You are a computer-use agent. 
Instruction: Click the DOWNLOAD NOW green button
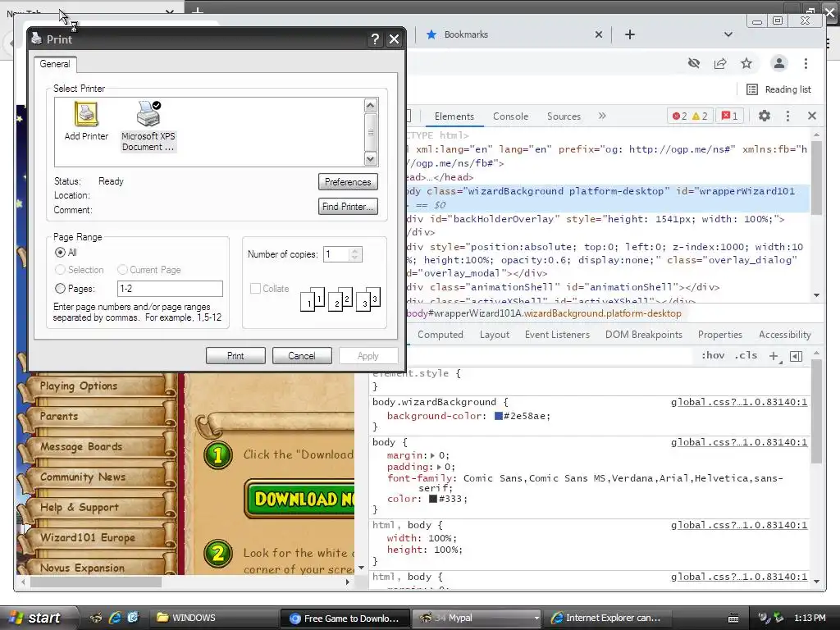pyautogui.click(x=300, y=499)
